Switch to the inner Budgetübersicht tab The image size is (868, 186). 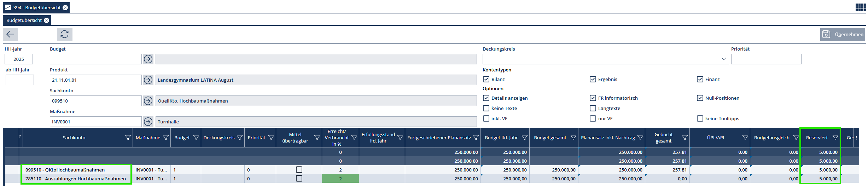(24, 20)
